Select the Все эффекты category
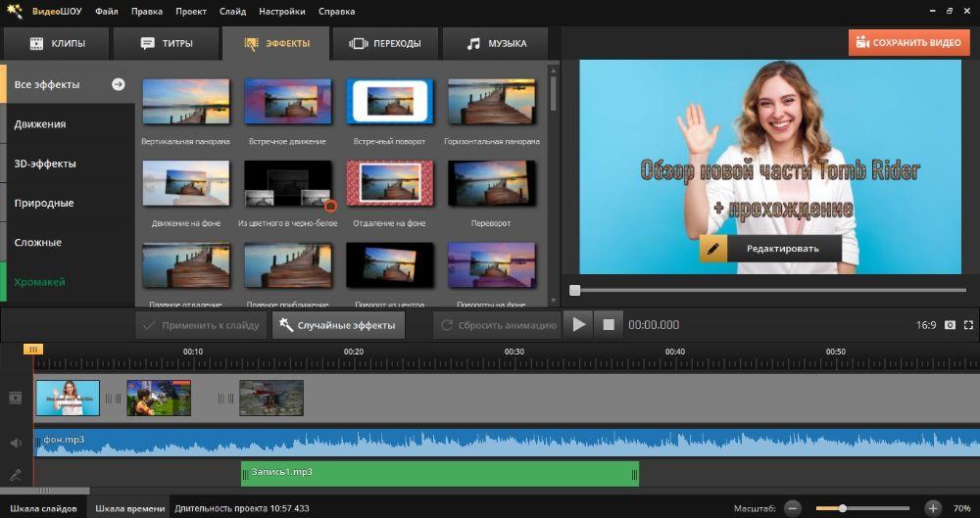 (69, 84)
